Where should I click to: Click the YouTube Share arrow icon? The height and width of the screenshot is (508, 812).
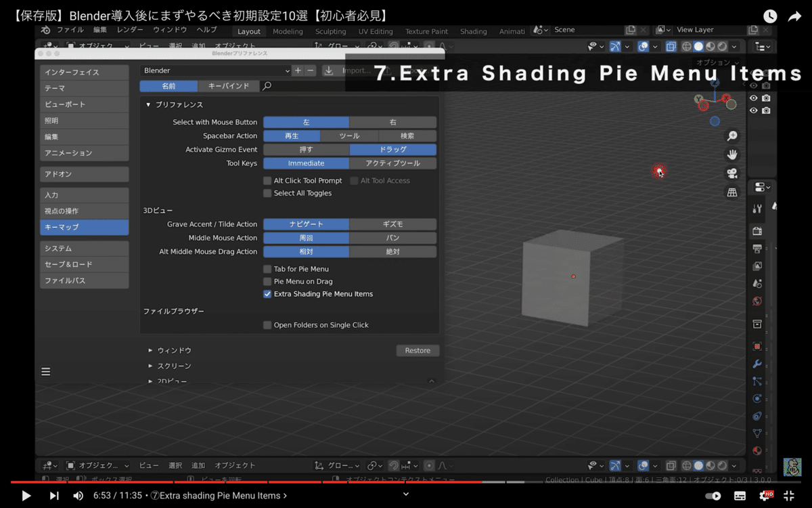(794, 16)
